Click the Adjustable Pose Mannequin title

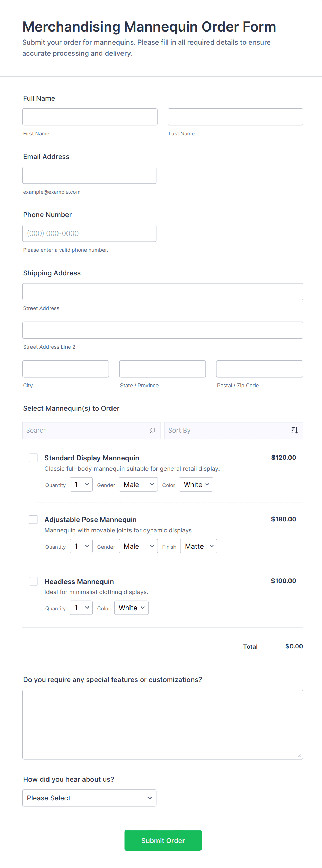[x=90, y=519]
